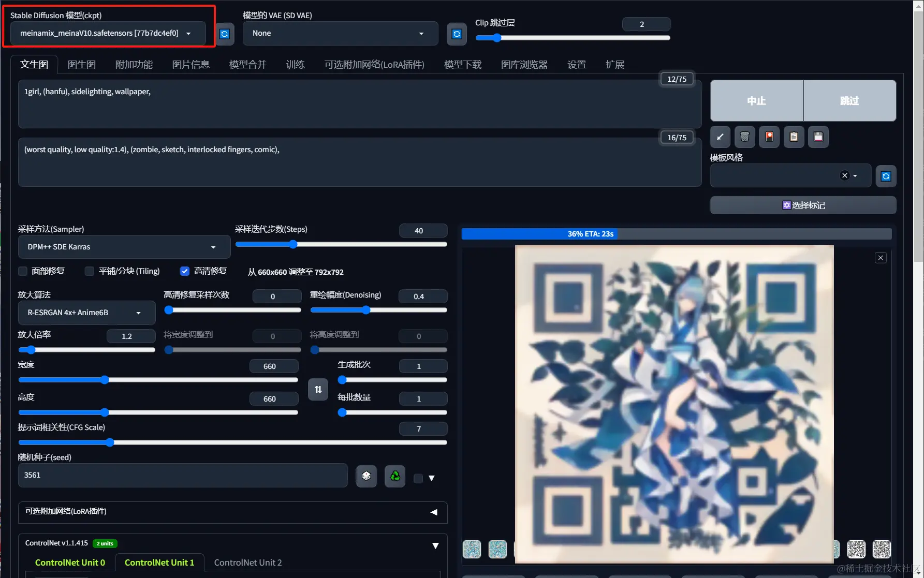Click the 选择标记 button
Image resolution: width=924 pixels, height=578 pixels.
pyautogui.click(x=803, y=205)
